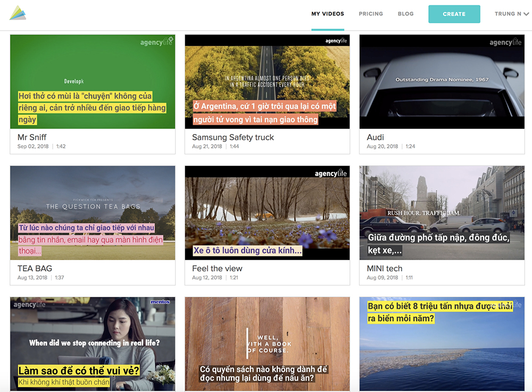The image size is (532, 392).
Task: Expand the Trung N account dropdown
Action: [x=511, y=14]
